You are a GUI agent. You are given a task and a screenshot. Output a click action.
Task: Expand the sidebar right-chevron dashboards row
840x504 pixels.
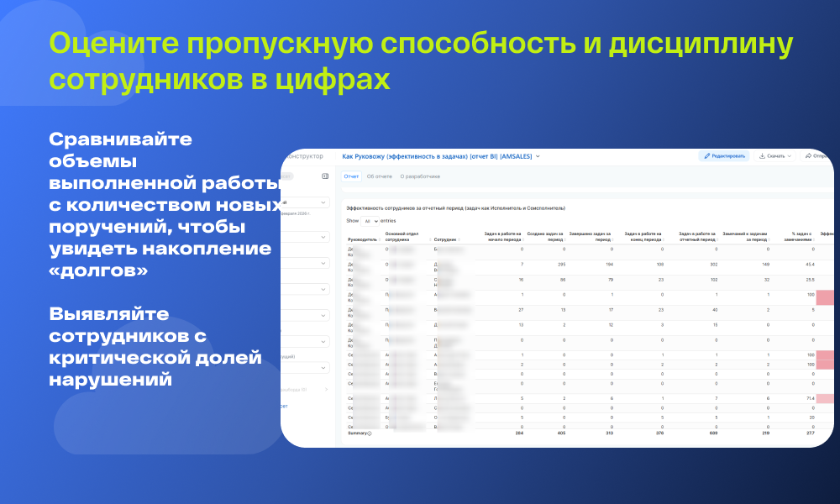click(326, 390)
